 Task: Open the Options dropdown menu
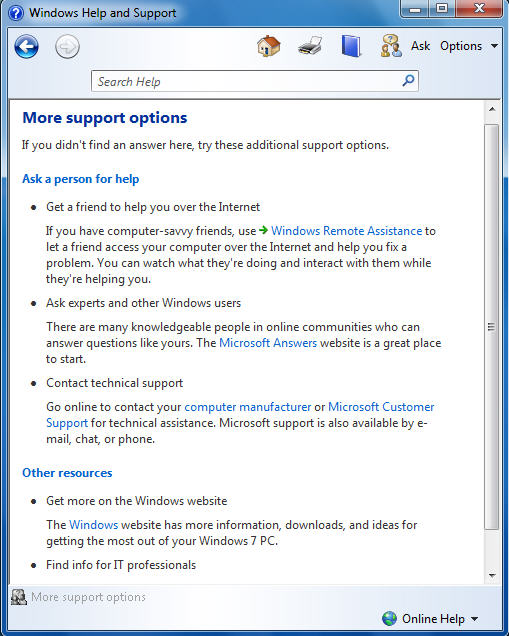click(469, 46)
